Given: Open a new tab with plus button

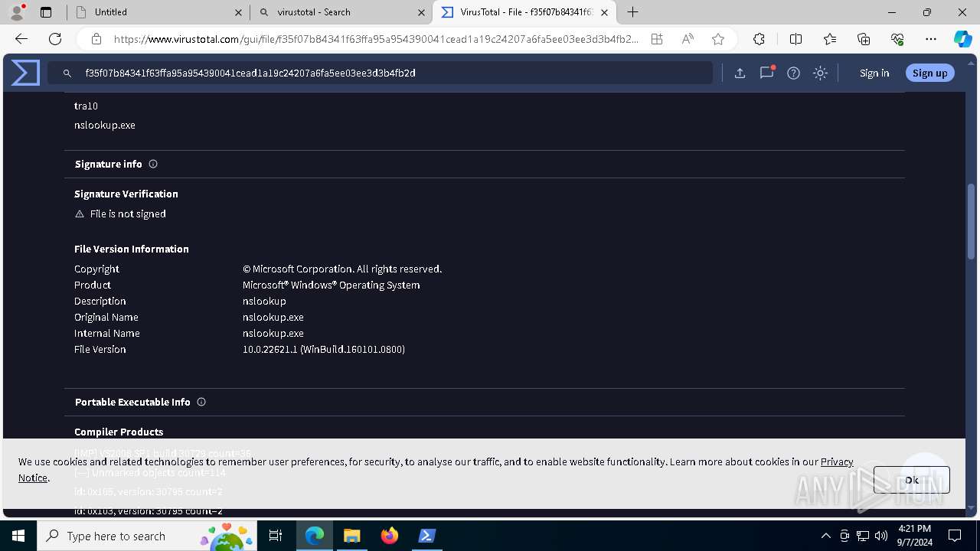Looking at the screenshot, I should (633, 12).
